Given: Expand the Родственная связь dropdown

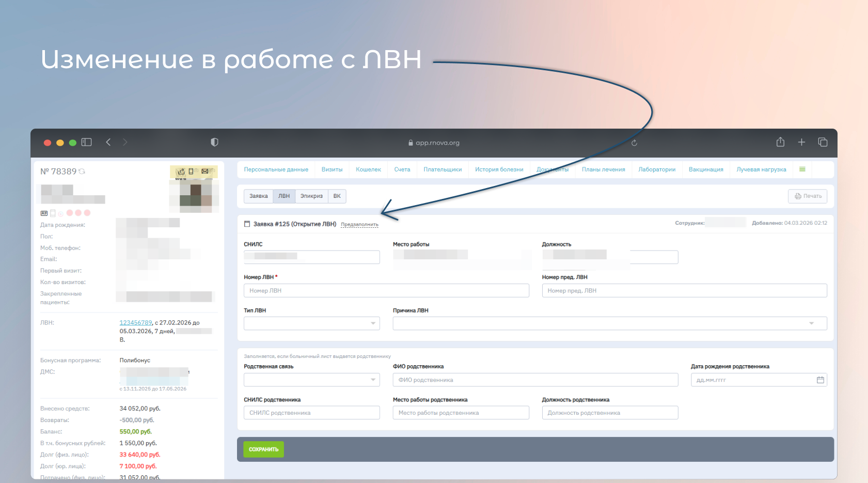Looking at the screenshot, I should [312, 380].
